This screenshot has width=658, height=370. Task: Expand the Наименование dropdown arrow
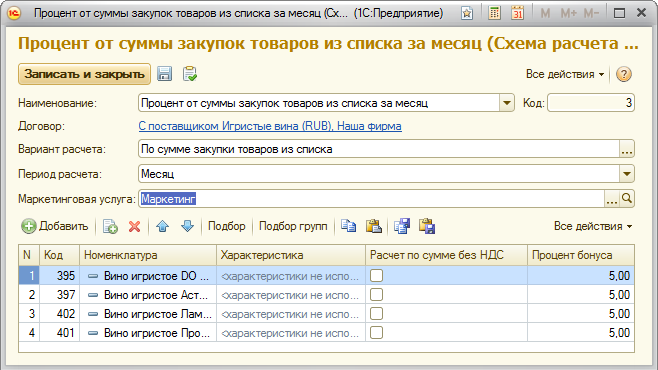click(x=507, y=103)
